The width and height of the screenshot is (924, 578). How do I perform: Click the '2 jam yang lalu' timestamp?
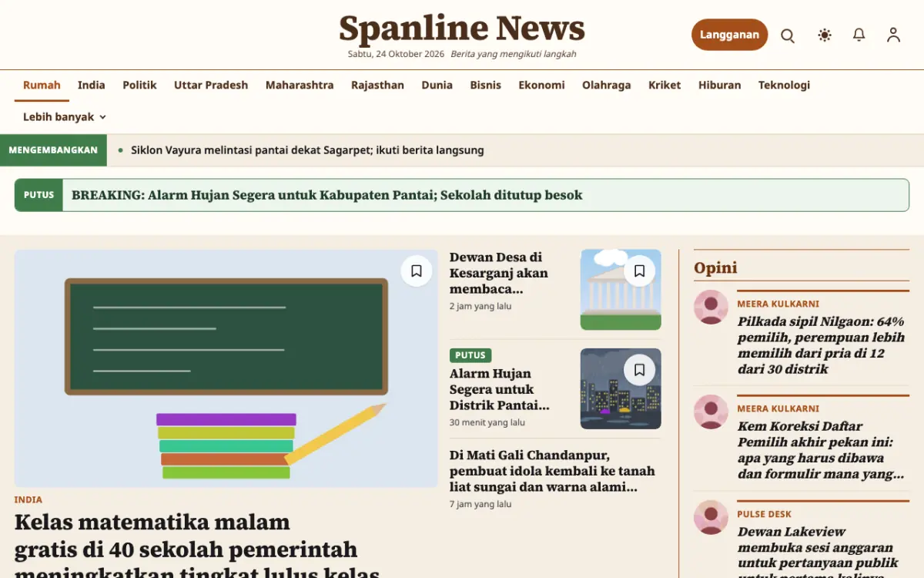[480, 306]
